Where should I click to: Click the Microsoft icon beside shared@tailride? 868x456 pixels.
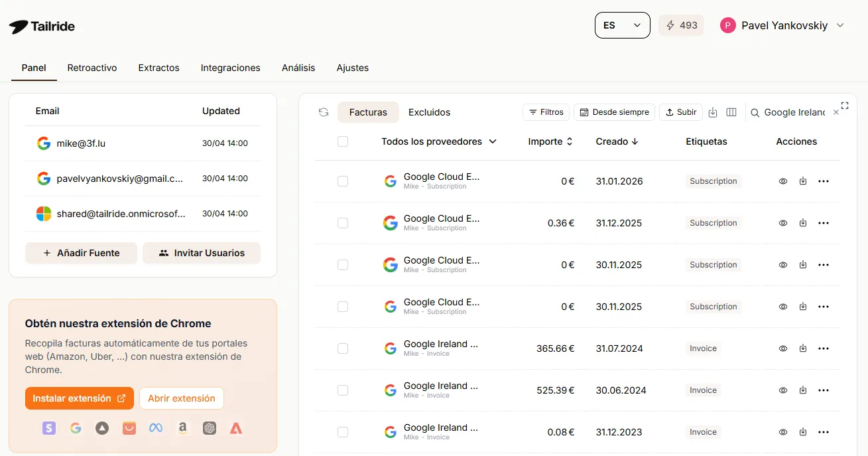point(44,214)
